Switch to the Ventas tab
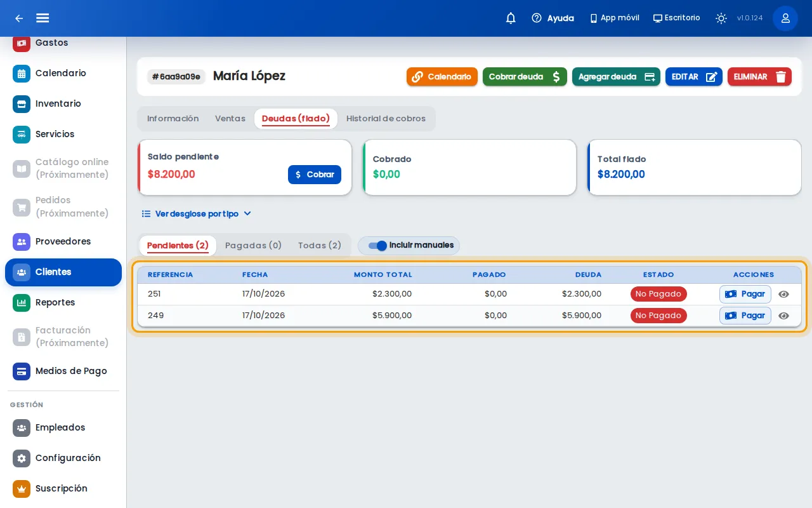Viewport: 812px width, 508px height. pos(230,119)
